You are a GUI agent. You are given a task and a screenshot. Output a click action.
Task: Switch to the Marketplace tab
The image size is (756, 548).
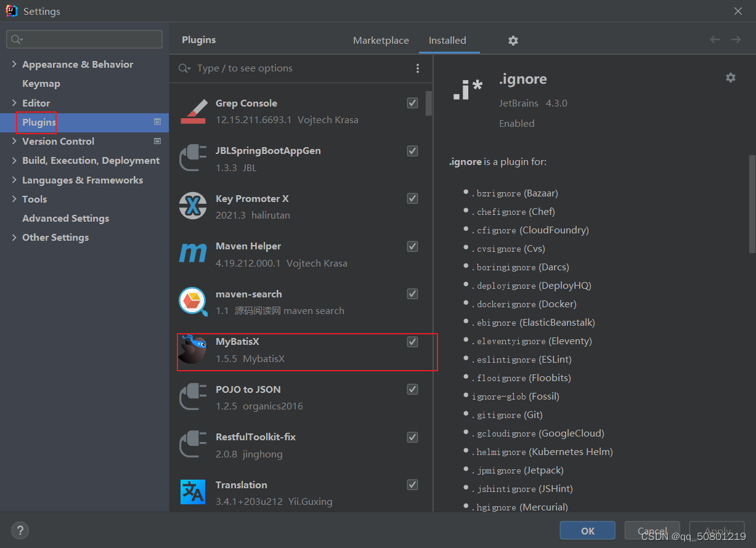381,40
